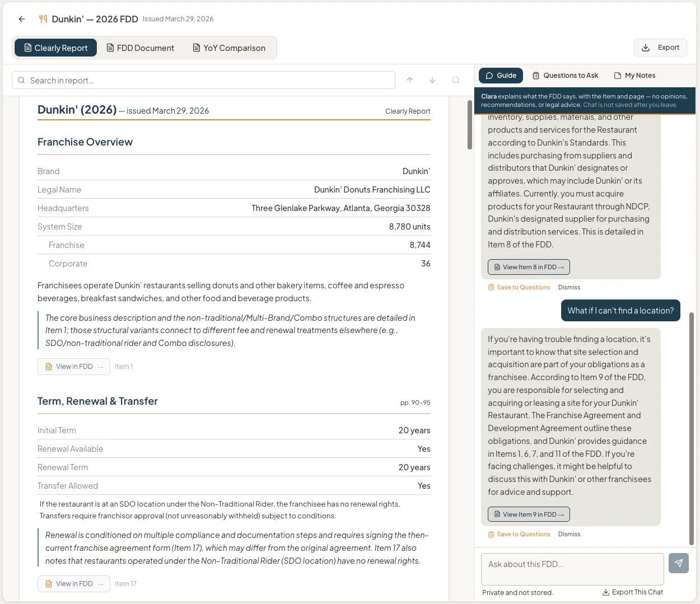Screen dimensions: 700x604
Task: Click the search magnifier icon beside arrows
Action: click(456, 80)
